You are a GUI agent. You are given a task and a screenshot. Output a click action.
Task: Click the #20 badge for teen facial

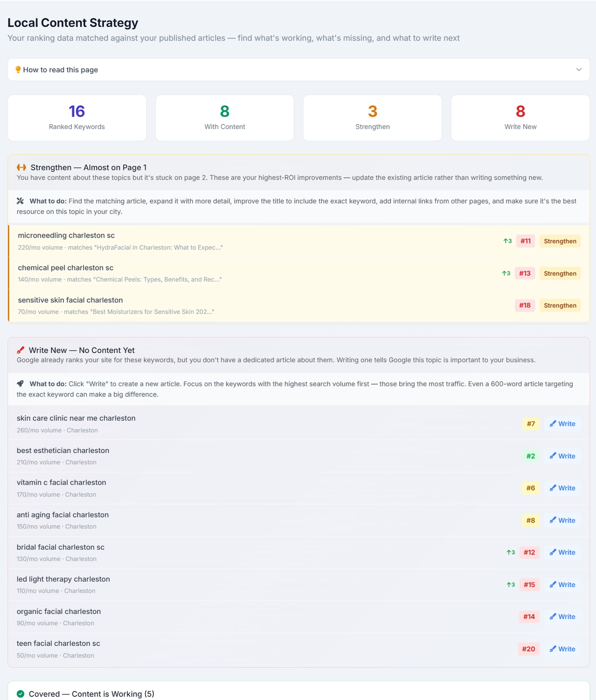tap(529, 649)
